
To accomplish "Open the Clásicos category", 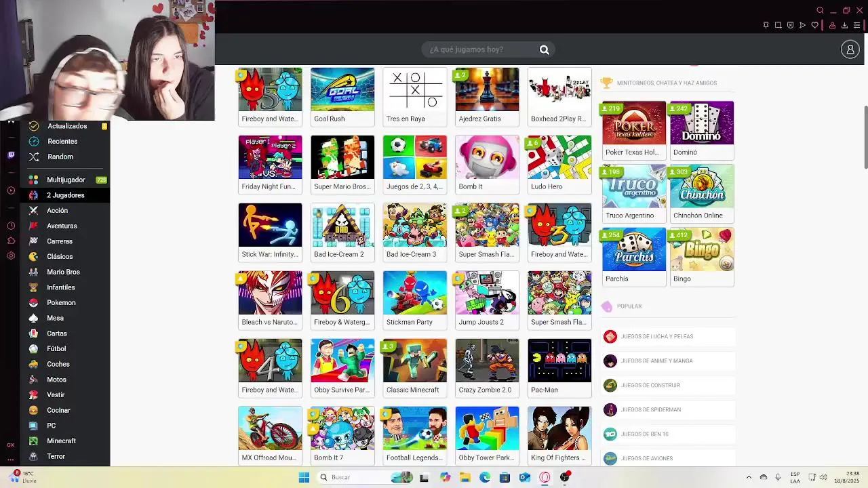I will point(66,256).
